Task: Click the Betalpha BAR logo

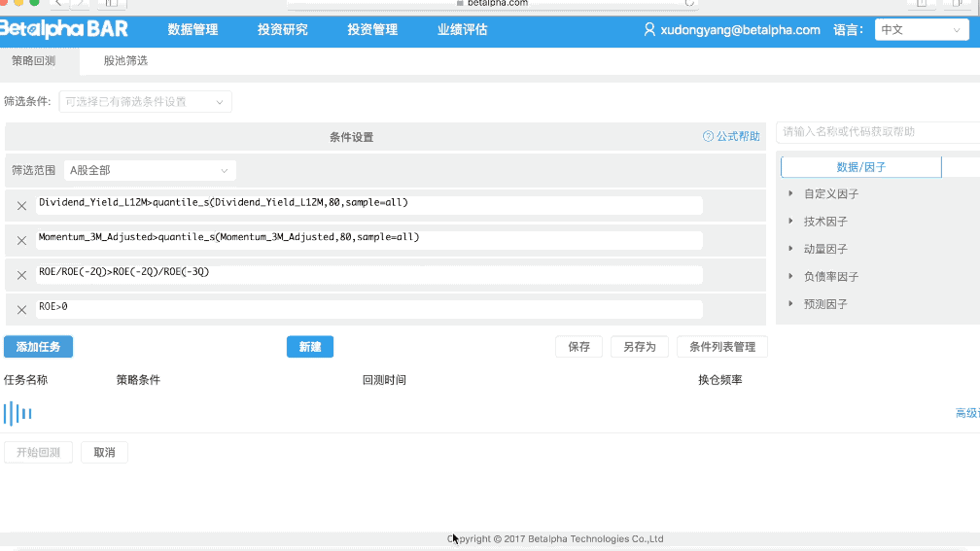Action: pyautogui.click(x=64, y=29)
